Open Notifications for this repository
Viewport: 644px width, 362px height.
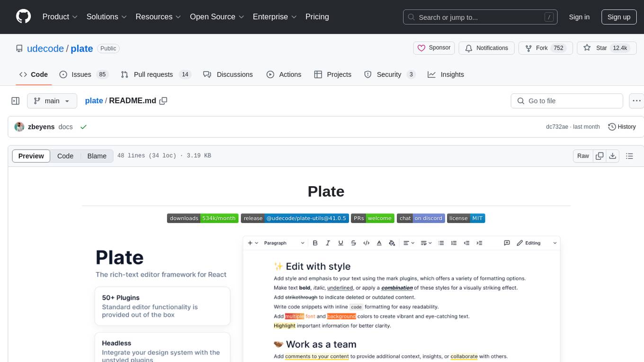coord(486,48)
